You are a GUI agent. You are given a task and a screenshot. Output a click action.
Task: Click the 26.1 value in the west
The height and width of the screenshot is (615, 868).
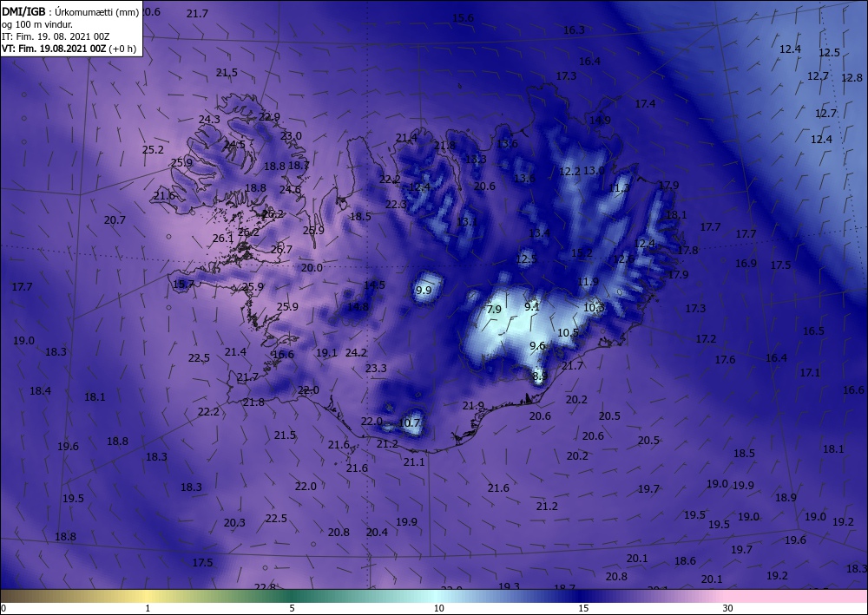click(x=223, y=239)
